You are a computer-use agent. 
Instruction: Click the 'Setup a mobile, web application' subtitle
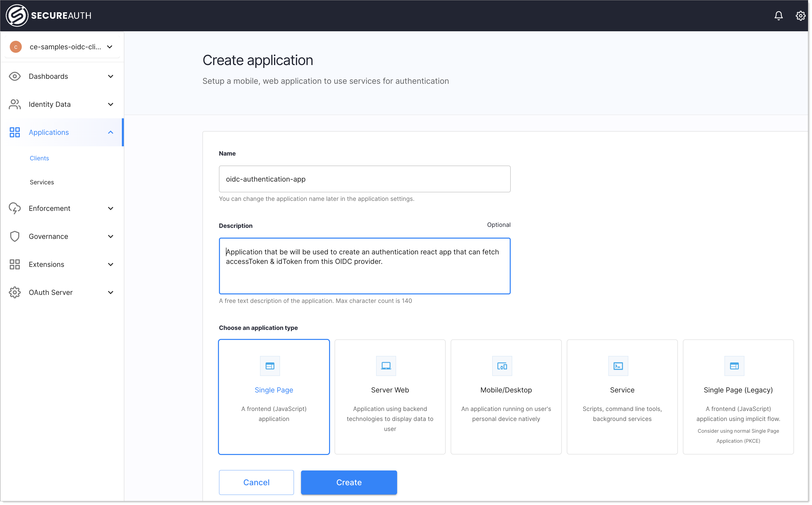click(x=326, y=81)
